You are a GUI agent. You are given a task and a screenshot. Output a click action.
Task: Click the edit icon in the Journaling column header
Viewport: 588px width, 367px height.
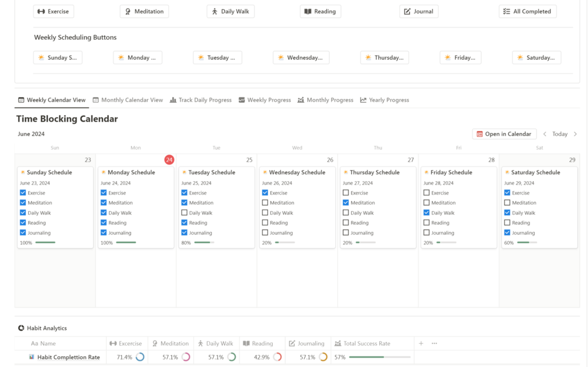[292, 344]
